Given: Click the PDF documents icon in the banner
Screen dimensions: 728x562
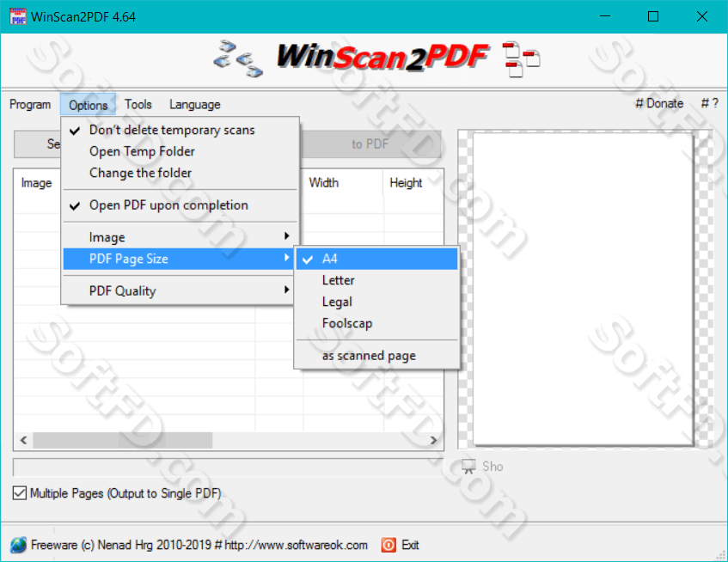Looking at the screenshot, I should pyautogui.click(x=521, y=59).
